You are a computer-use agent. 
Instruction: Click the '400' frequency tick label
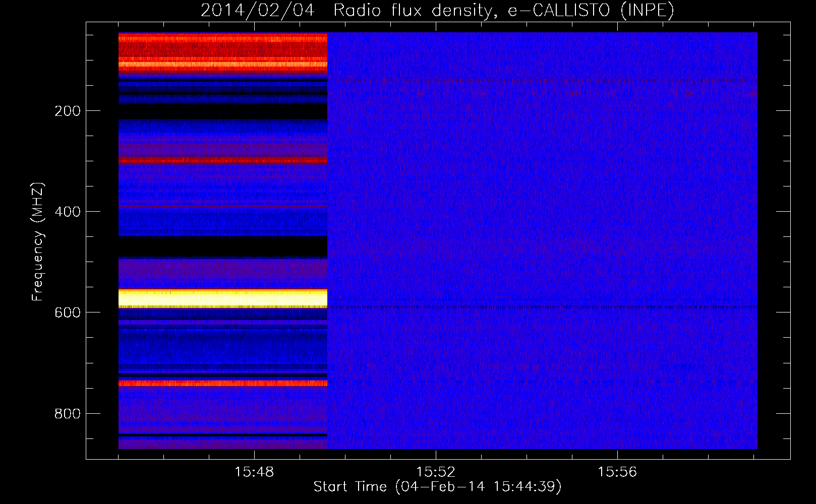68,212
